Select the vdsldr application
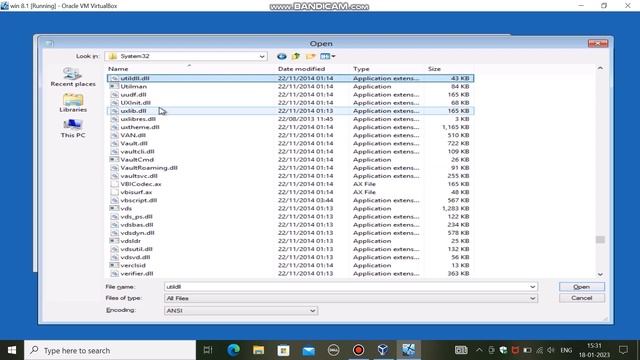Image resolution: width=640 pixels, height=360 pixels. coord(290,241)
